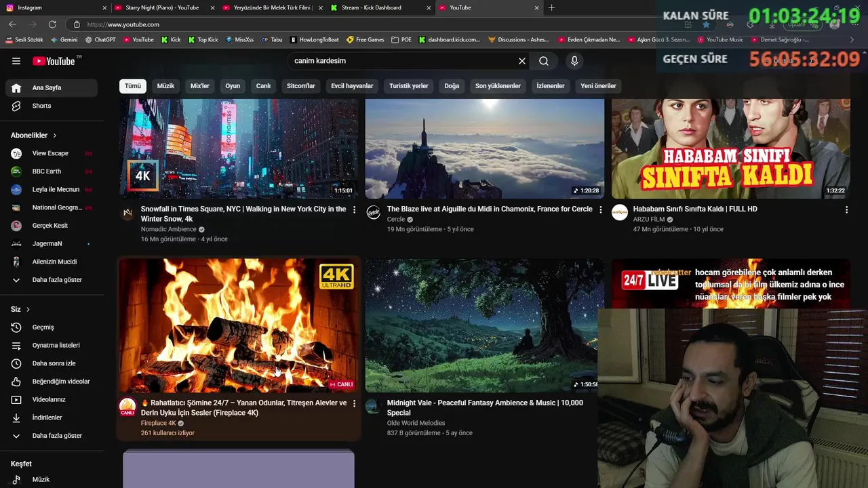Select the Mix'ler filter chip
Viewport: 868px width, 488px height.
[200, 86]
